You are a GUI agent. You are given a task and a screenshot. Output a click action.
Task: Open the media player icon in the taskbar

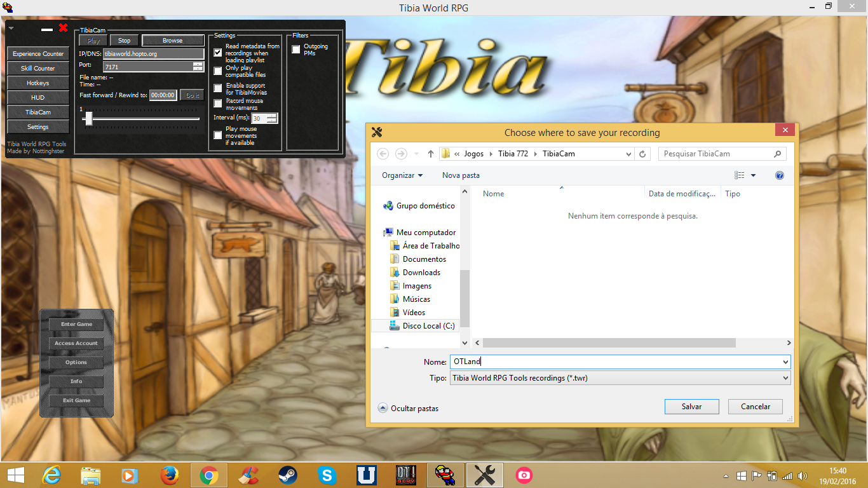click(130, 475)
